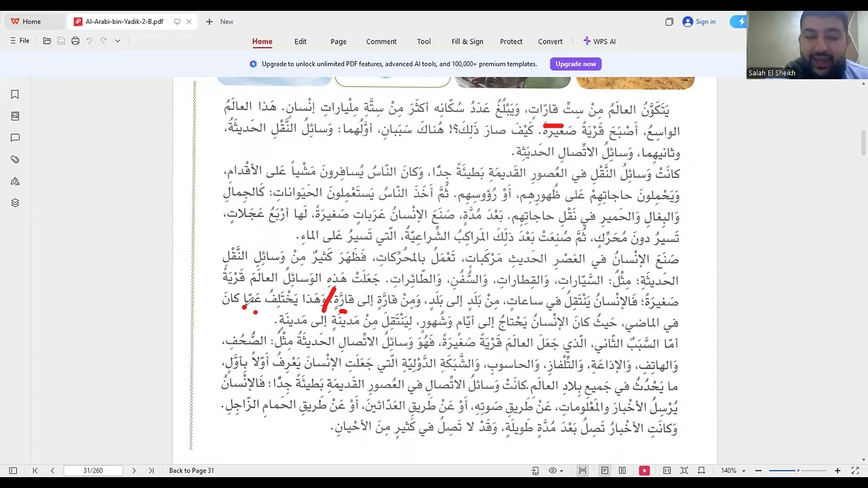
Task: Click the Save icon in quick toolbar
Action: [61, 41]
